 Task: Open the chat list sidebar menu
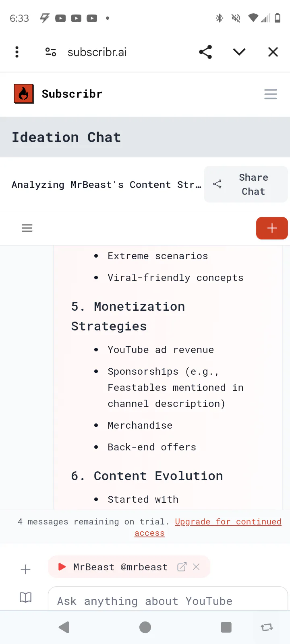pyautogui.click(x=27, y=228)
